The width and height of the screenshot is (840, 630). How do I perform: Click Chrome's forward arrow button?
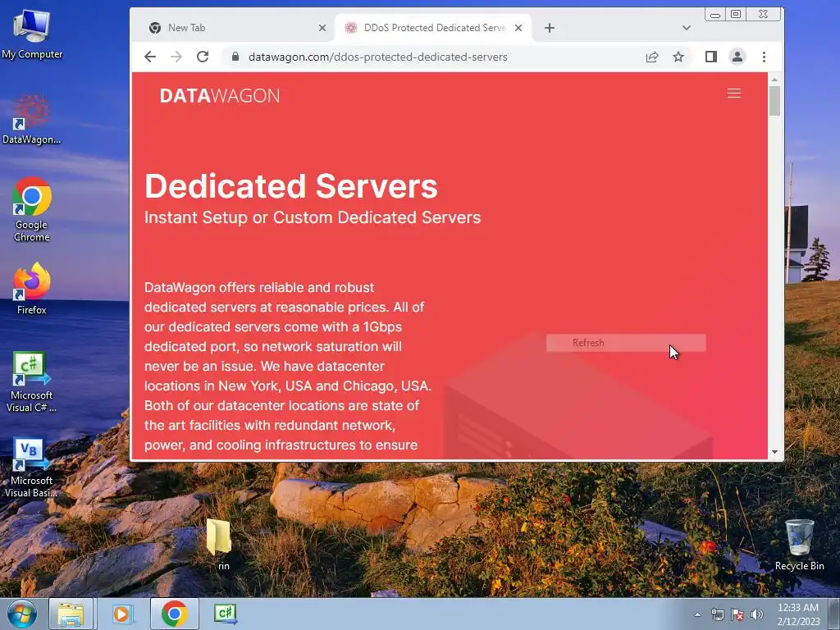coord(176,57)
